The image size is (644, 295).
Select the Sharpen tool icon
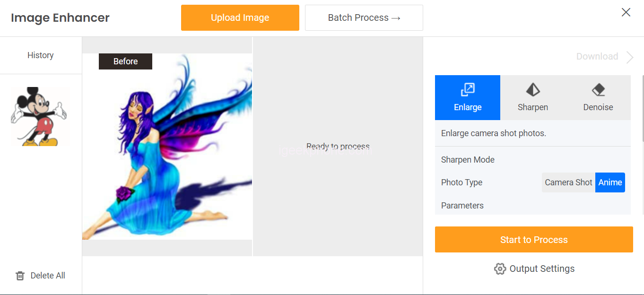tap(533, 89)
